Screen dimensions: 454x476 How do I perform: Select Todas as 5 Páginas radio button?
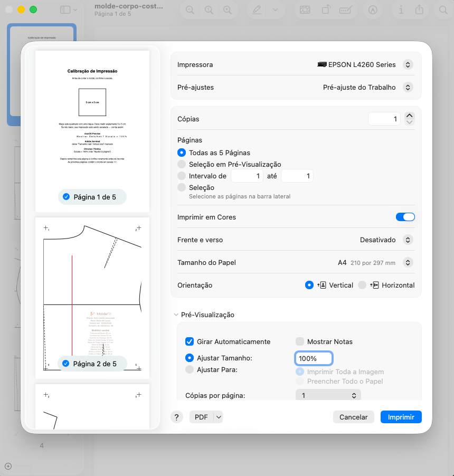(182, 153)
